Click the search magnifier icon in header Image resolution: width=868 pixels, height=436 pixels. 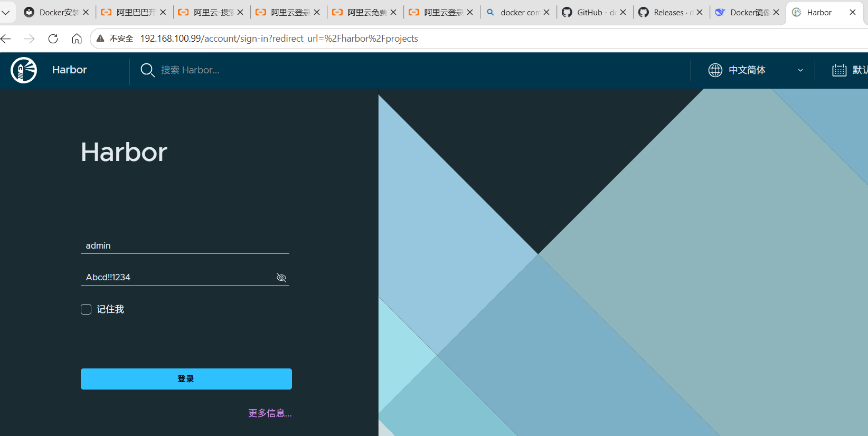coord(147,70)
